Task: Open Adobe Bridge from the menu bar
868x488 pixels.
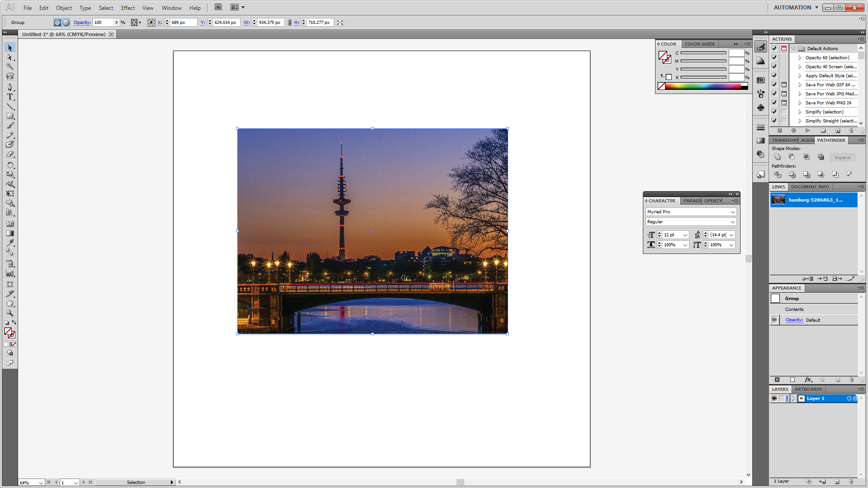Action: [218, 7]
